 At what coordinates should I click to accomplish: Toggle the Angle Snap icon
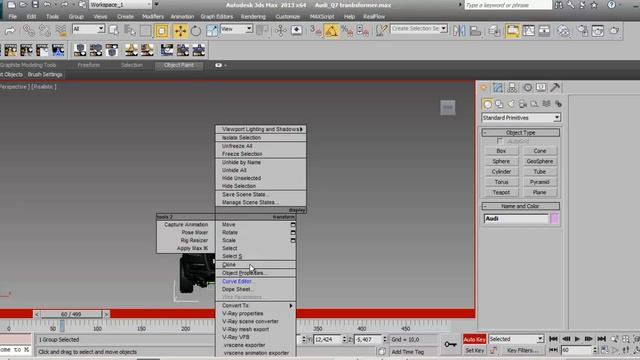[x=331, y=31]
